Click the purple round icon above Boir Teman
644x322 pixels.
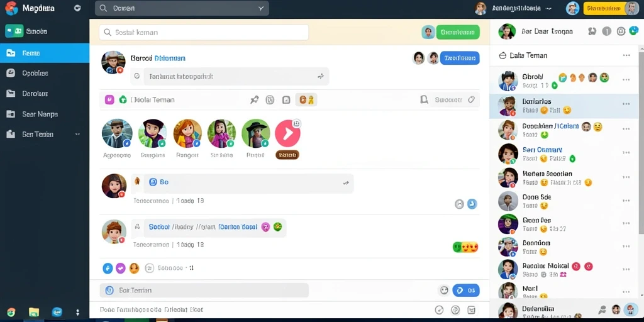pyautogui.click(x=121, y=268)
